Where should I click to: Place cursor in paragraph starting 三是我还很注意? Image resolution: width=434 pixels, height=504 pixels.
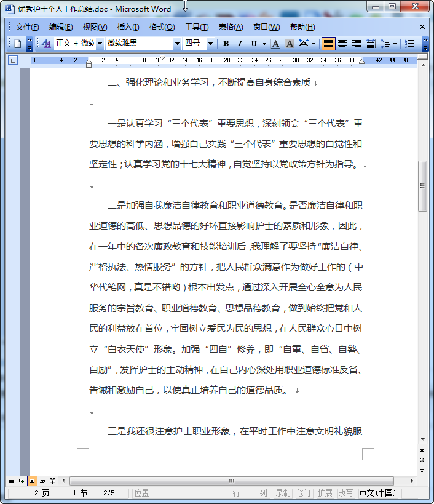pyautogui.click(x=235, y=431)
